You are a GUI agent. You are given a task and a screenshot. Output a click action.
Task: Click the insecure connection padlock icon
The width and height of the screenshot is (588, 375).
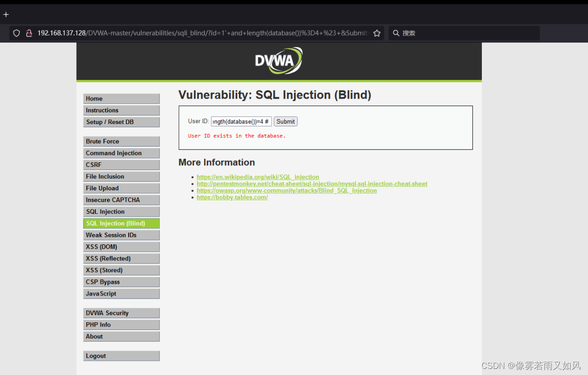[29, 33]
